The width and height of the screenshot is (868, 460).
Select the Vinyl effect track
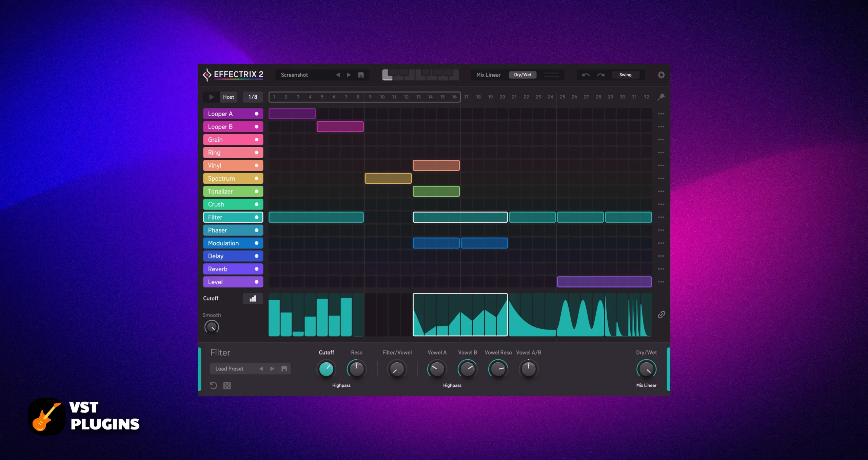tap(233, 165)
